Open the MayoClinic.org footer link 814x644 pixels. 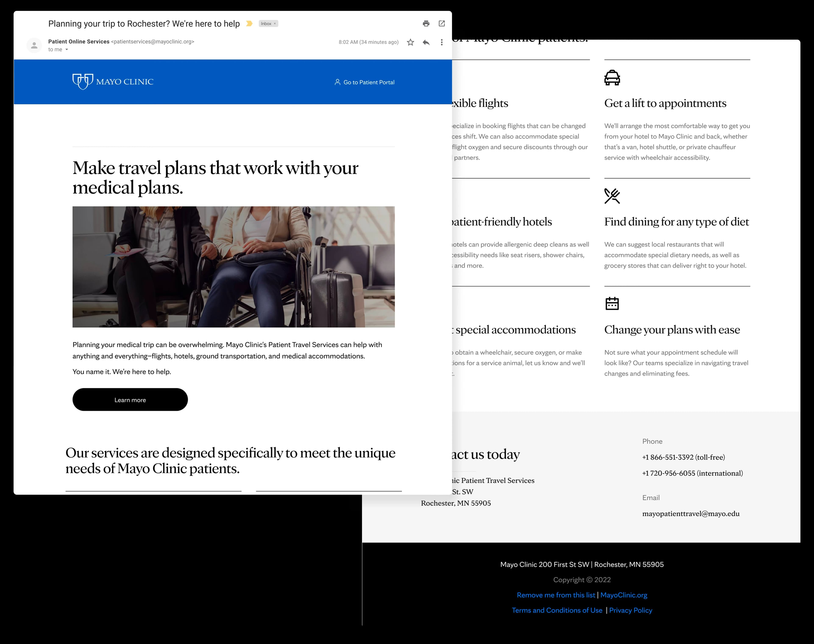click(624, 595)
